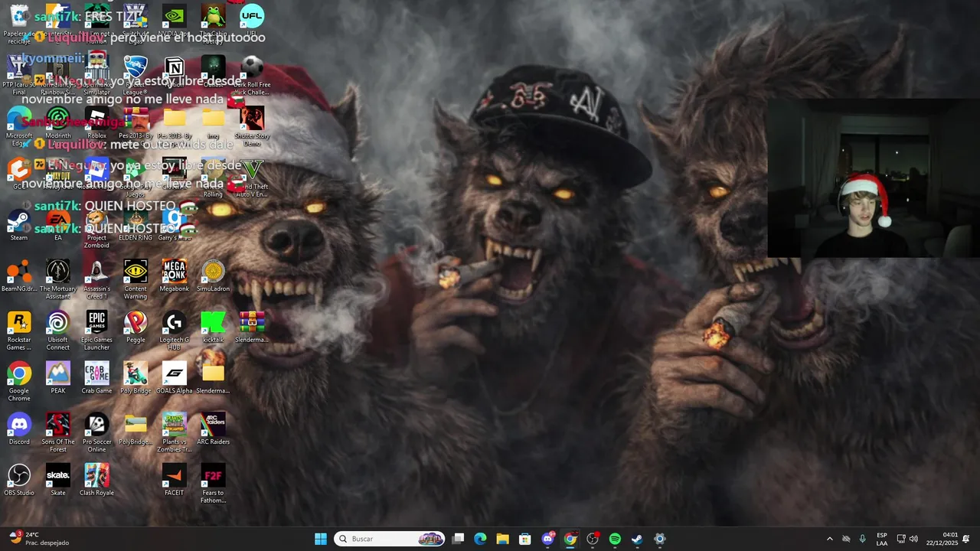Image resolution: width=980 pixels, height=551 pixels.
Task: Open Slenderman WinRAR archive icon
Action: pyautogui.click(x=252, y=327)
